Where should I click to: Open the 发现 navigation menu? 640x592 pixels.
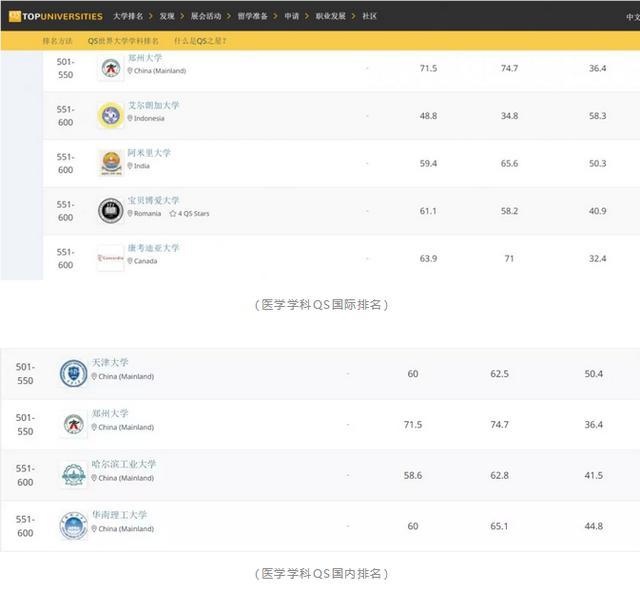pyautogui.click(x=167, y=16)
